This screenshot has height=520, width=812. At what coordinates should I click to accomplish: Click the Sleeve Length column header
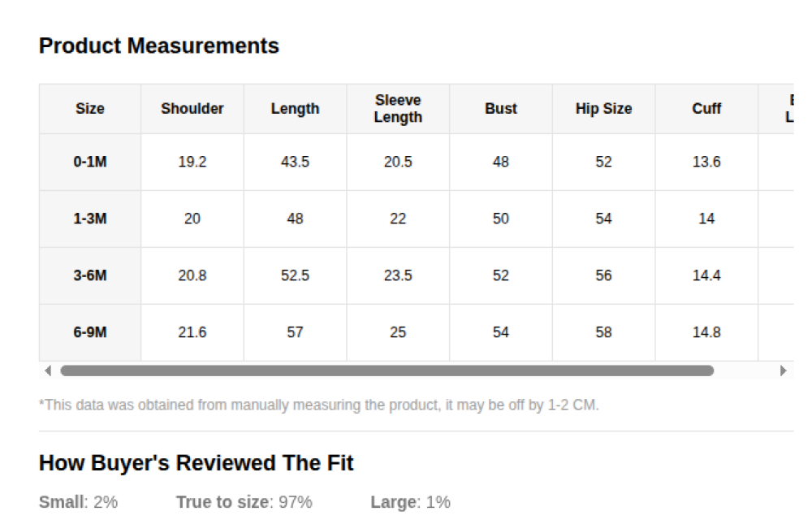point(398,109)
